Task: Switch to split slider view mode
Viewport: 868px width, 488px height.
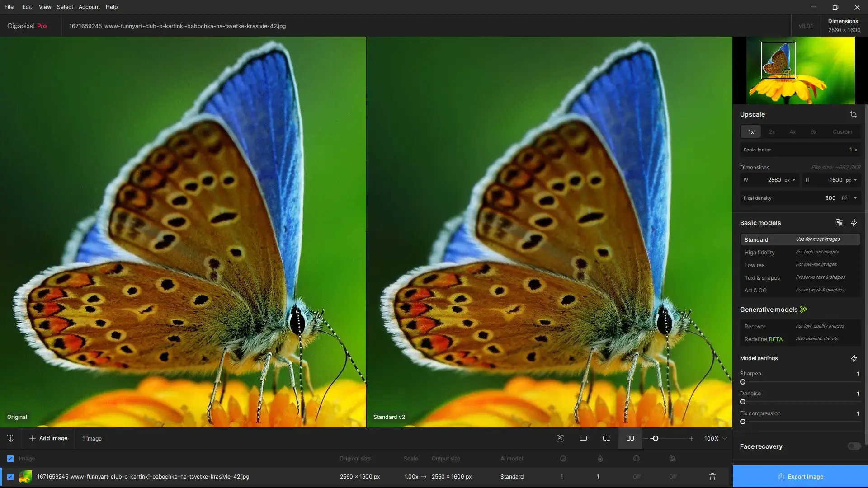Action: pyautogui.click(x=606, y=438)
